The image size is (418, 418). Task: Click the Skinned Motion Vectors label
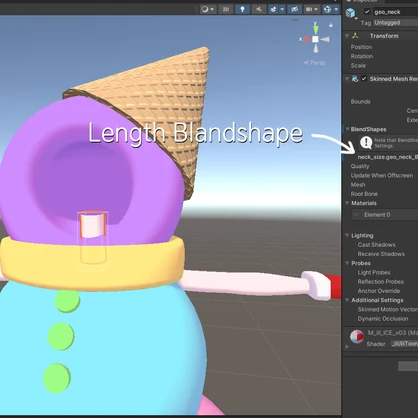pos(388,309)
